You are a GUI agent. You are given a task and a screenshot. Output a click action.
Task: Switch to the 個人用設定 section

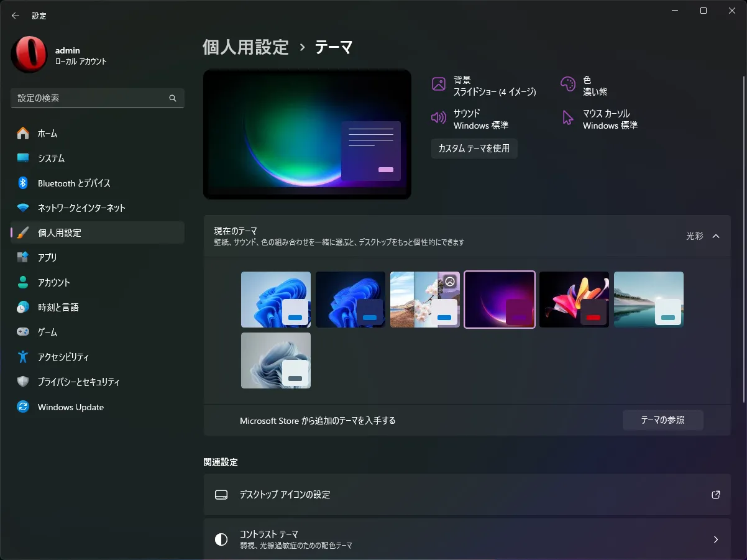tap(59, 232)
